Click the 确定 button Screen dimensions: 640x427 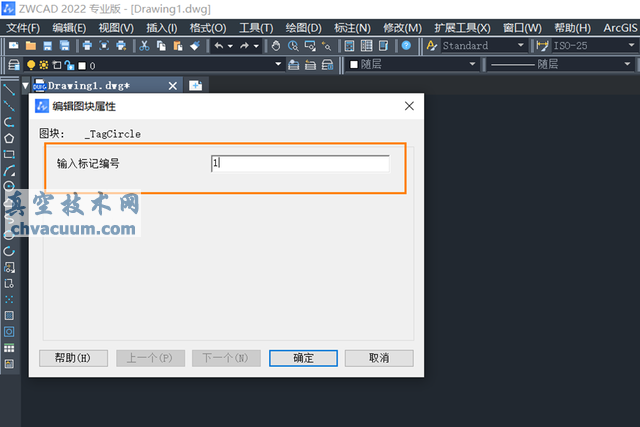coord(303,358)
